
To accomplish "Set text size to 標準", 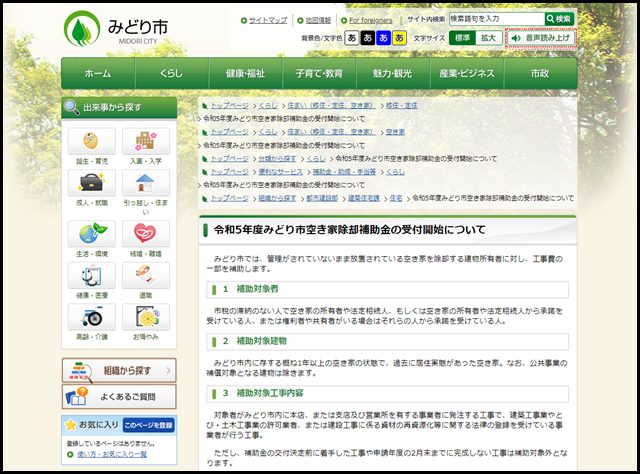I will click(x=461, y=38).
